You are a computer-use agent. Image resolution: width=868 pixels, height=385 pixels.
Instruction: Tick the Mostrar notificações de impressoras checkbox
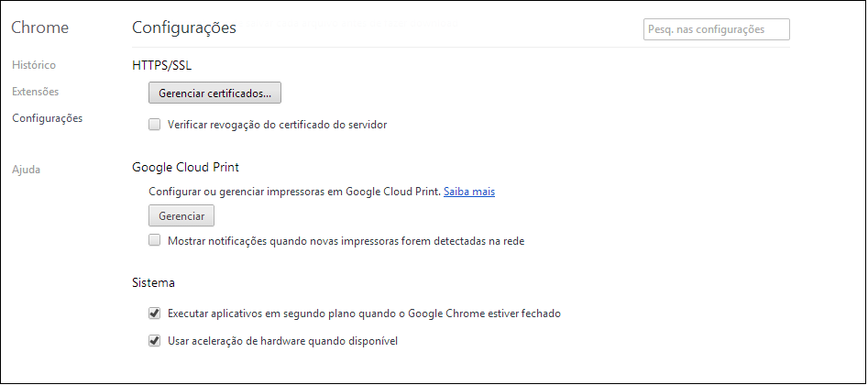pyautogui.click(x=154, y=241)
